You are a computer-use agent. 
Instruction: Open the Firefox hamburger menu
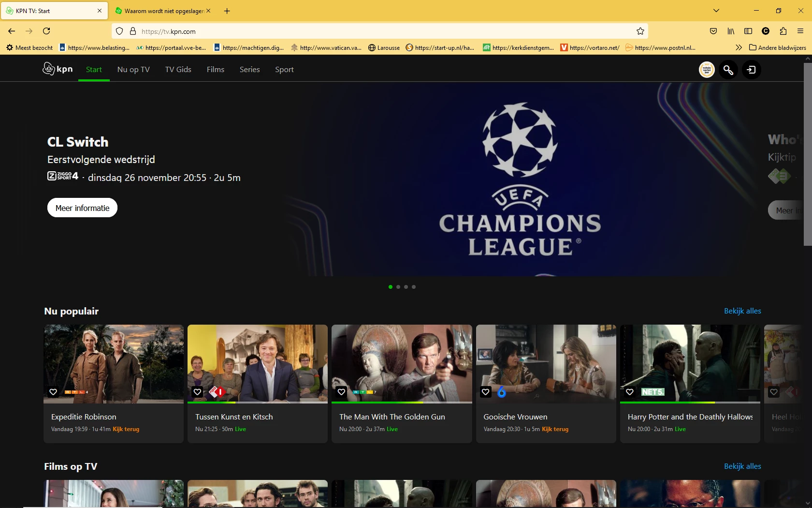[x=800, y=31]
